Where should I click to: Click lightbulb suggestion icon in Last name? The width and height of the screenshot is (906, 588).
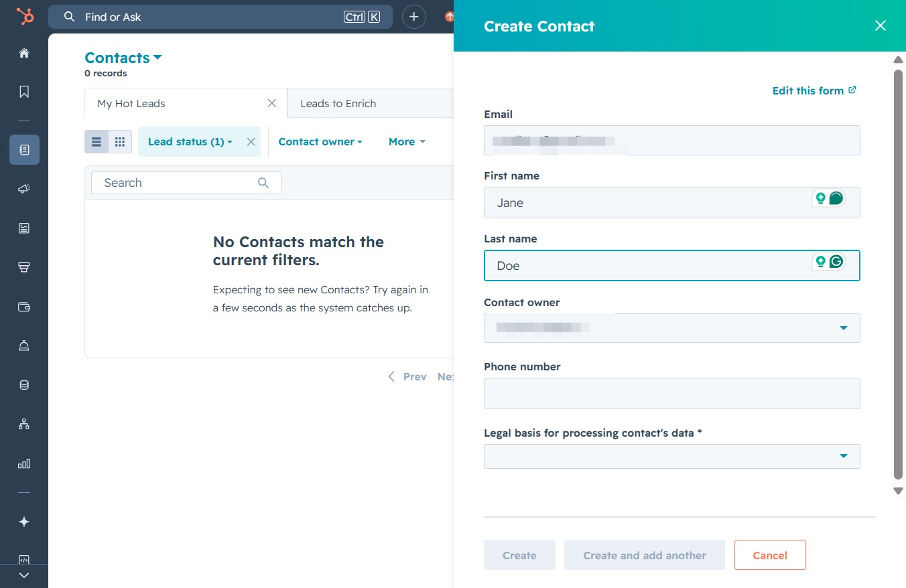820,261
